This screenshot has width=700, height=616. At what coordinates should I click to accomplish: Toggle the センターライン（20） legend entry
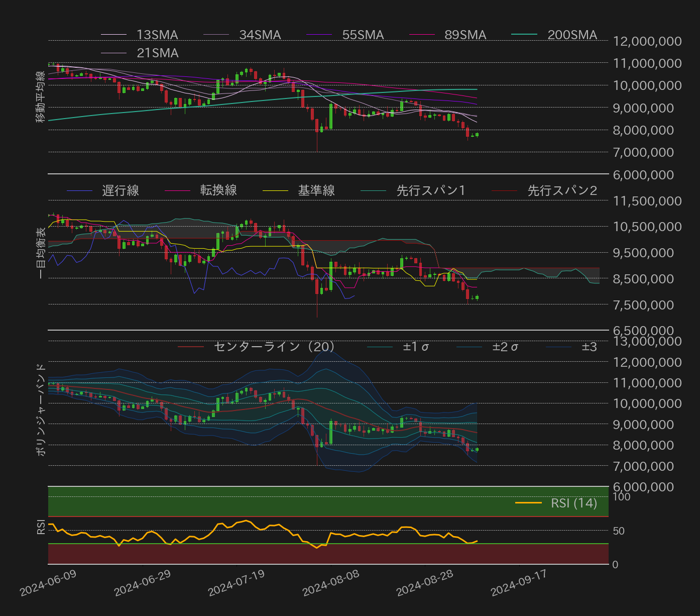(x=256, y=347)
